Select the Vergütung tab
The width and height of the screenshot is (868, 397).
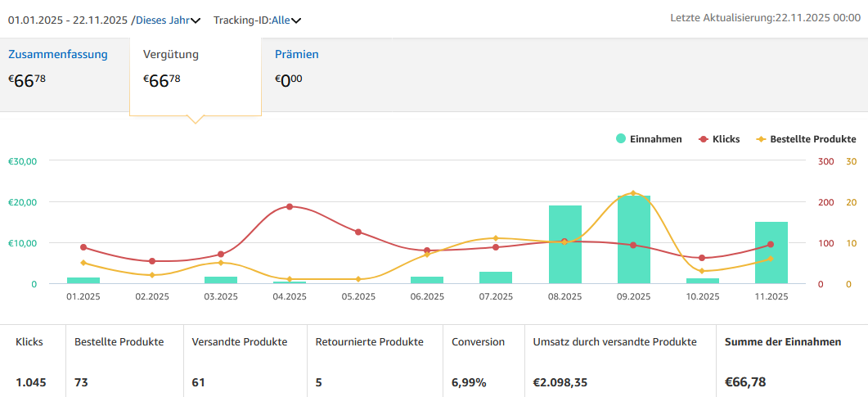[171, 55]
